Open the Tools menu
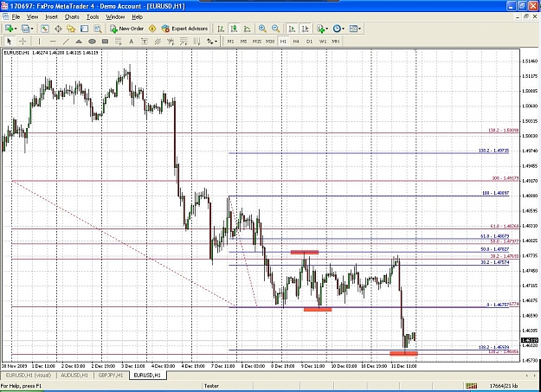541x392 pixels. pyautogui.click(x=93, y=17)
